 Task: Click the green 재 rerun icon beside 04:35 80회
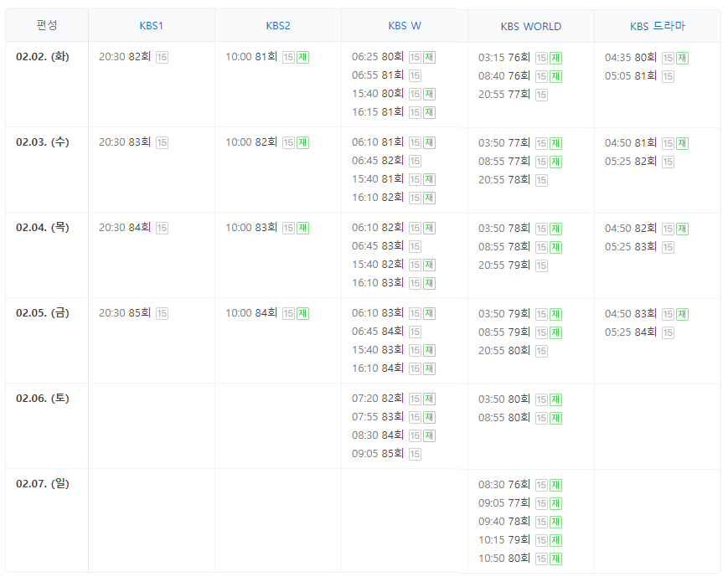pos(682,58)
